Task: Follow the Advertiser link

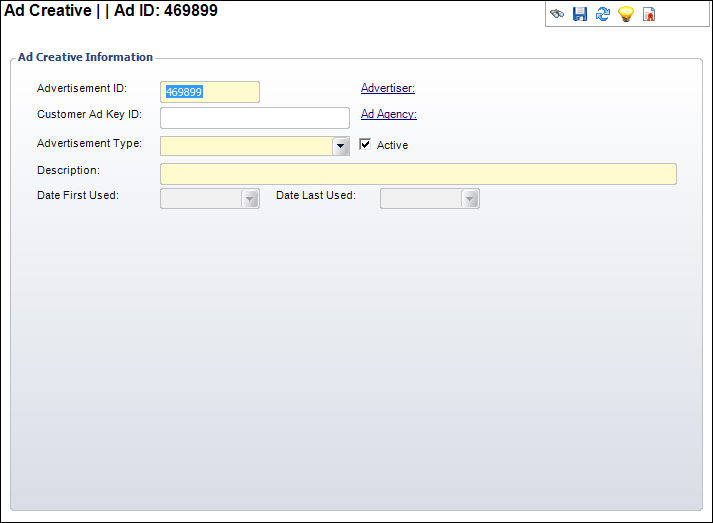Action: pos(387,88)
